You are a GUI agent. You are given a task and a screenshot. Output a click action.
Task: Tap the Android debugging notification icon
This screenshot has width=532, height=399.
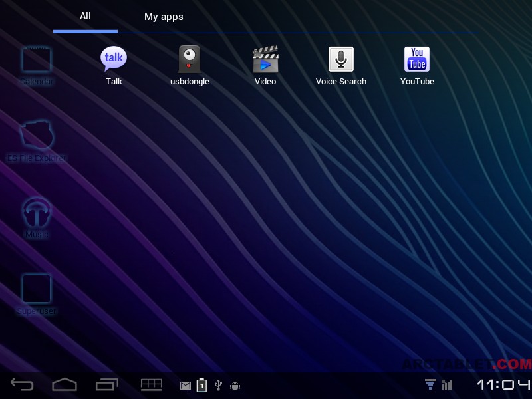[235, 385]
